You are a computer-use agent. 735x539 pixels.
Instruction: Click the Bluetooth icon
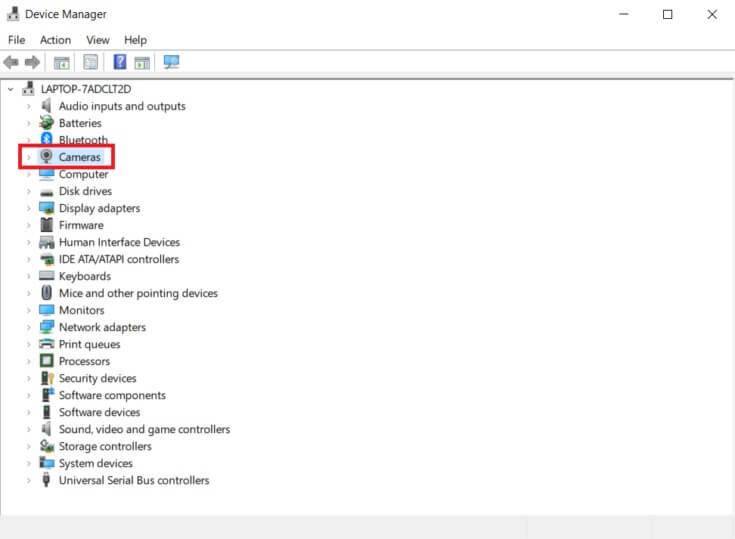click(46, 138)
